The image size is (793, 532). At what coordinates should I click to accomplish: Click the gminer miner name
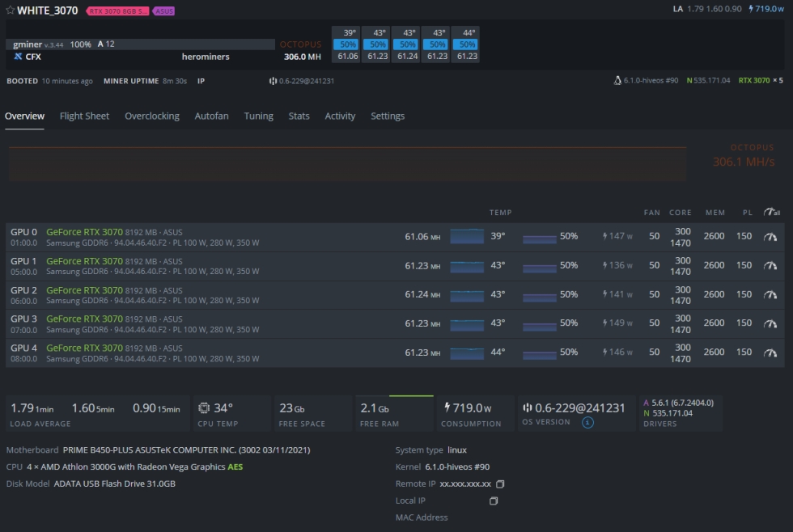point(28,44)
